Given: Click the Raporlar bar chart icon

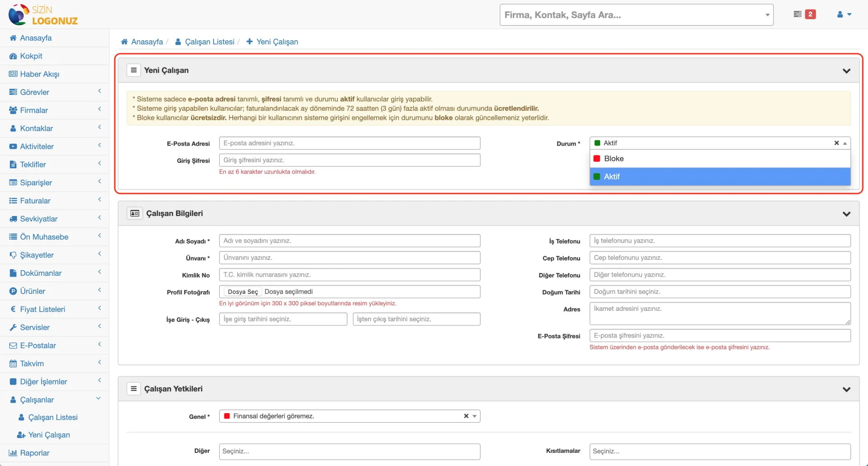Looking at the screenshot, I should (13, 453).
